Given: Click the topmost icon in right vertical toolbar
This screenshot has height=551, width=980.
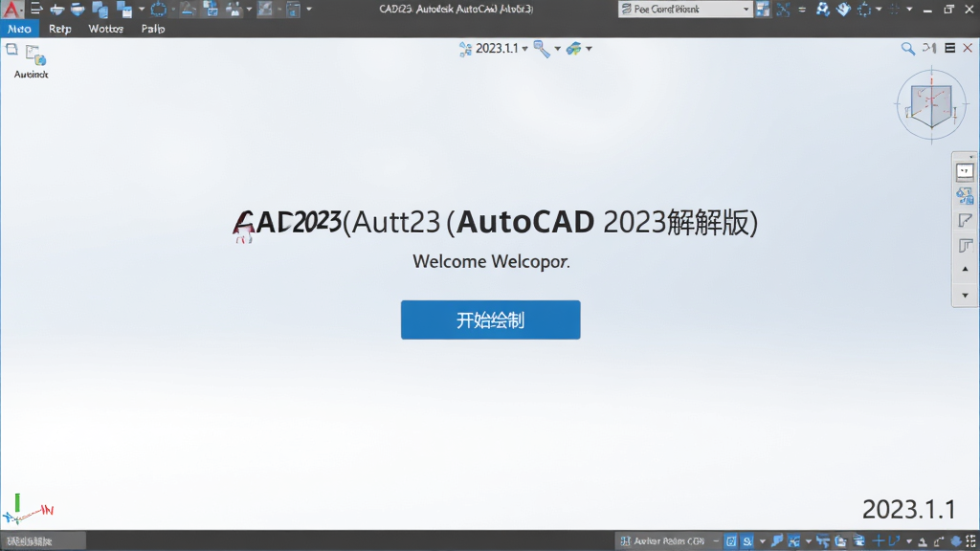Looking at the screenshot, I should coord(965,171).
